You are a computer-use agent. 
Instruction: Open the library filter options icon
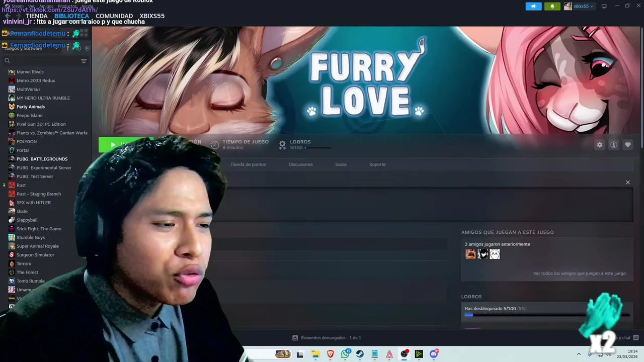84,61
